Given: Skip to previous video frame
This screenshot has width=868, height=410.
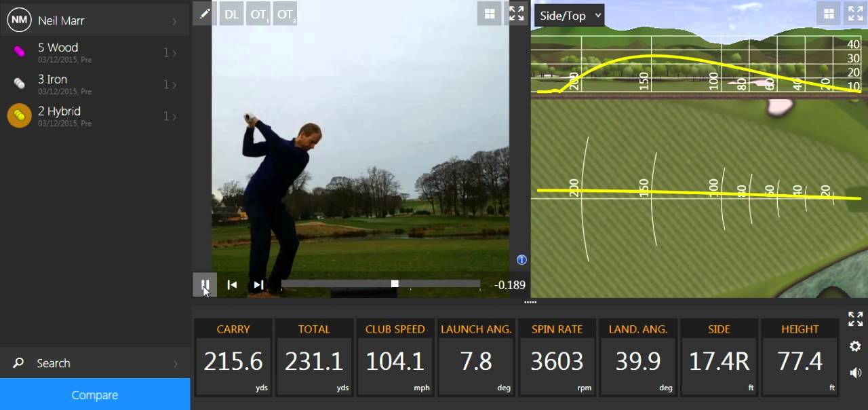Looking at the screenshot, I should coord(232,285).
